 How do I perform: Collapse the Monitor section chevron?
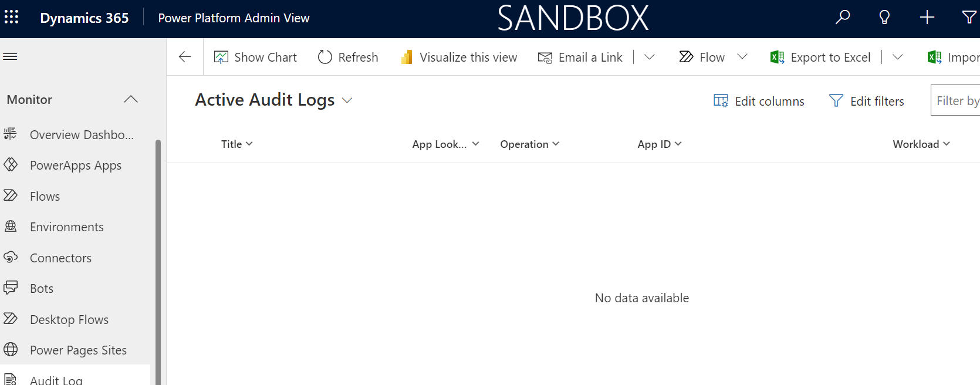pyautogui.click(x=130, y=99)
